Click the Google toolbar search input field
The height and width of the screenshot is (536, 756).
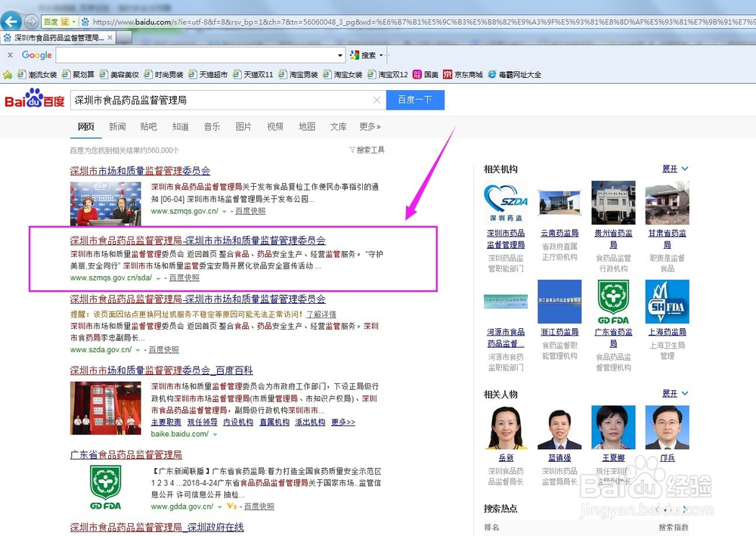(x=197, y=55)
